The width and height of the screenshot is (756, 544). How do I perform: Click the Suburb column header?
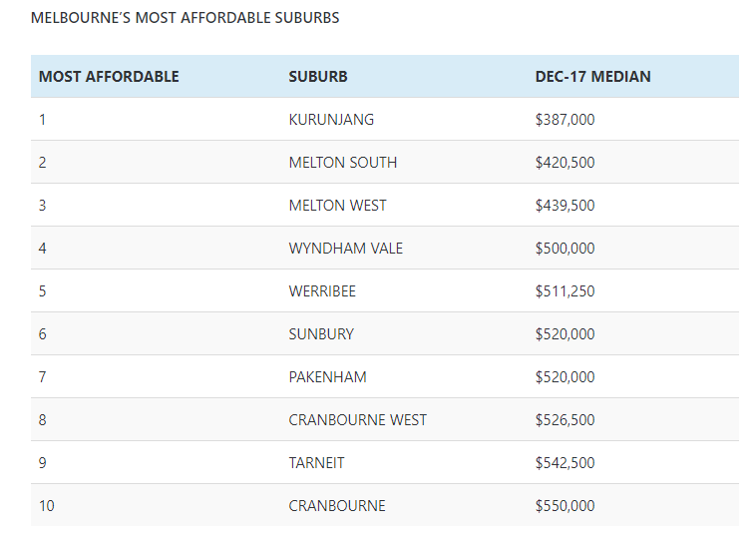tap(318, 77)
